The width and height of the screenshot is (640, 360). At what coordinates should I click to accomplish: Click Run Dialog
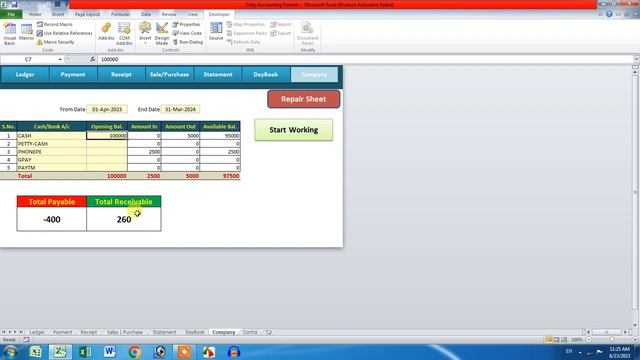point(188,42)
